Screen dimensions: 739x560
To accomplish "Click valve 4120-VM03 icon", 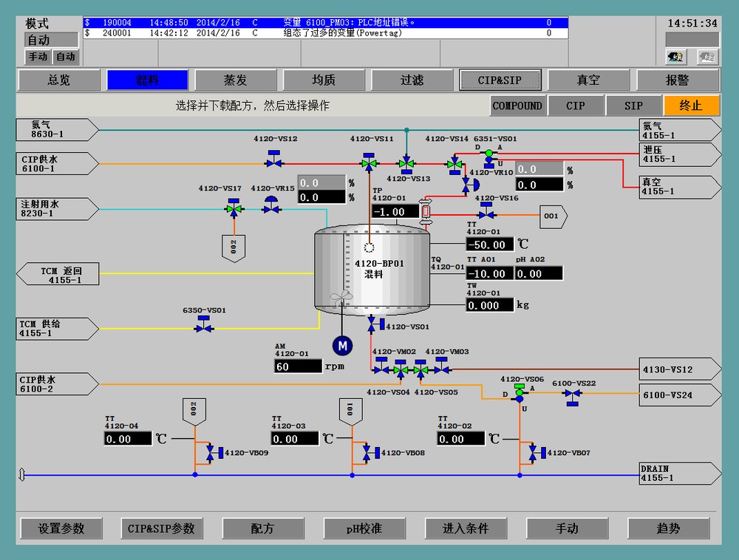I will point(442,366).
